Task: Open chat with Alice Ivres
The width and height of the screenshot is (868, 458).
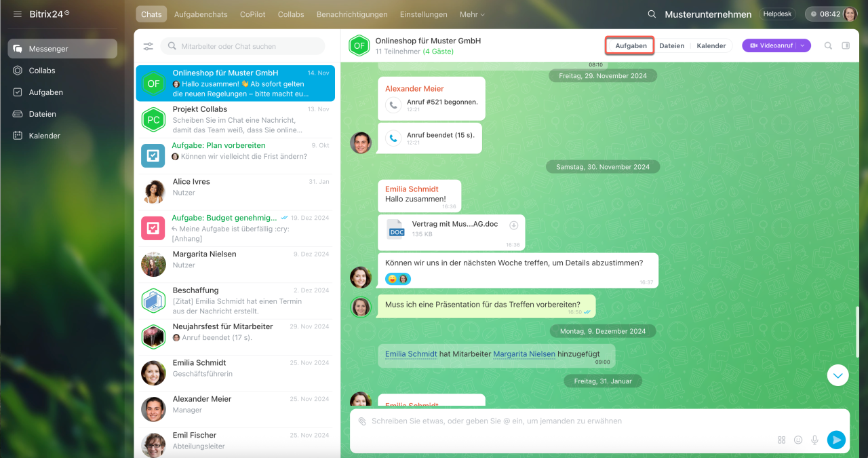Action: coord(235,192)
